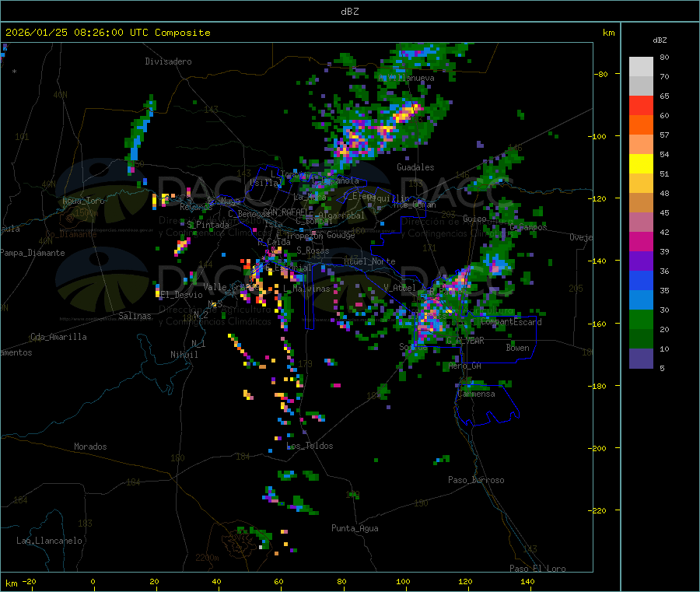Click the Los_Toldos map label
Screen dimensions: 700x592
click(310, 446)
